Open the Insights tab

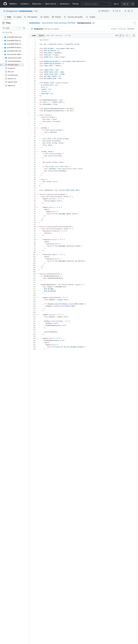(91, 17)
